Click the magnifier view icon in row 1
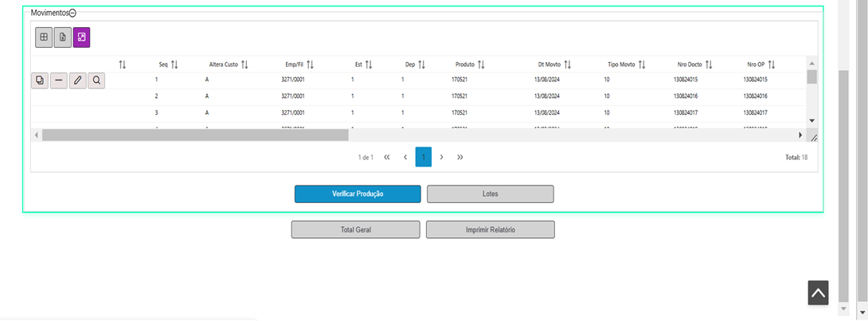The height and width of the screenshot is (321, 868). pyautogui.click(x=96, y=80)
